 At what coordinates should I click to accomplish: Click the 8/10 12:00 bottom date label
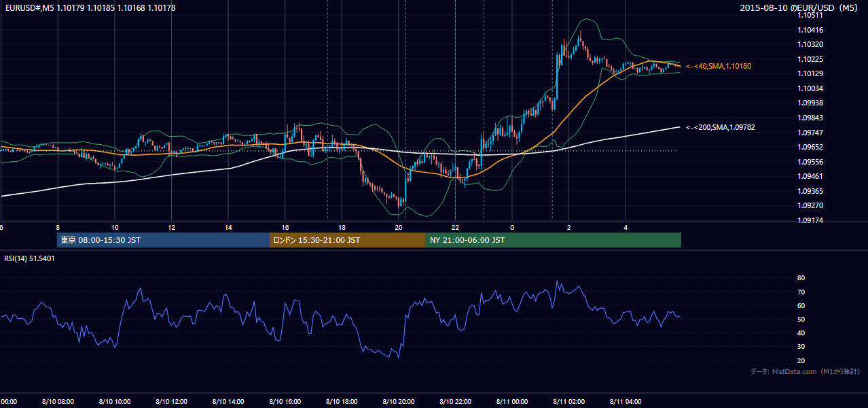pos(171,402)
